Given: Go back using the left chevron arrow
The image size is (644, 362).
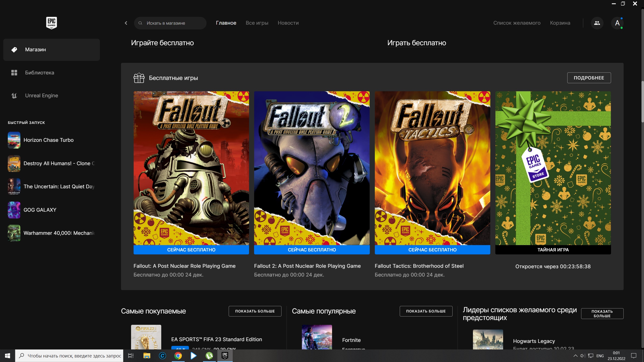Looking at the screenshot, I should 126,23.
